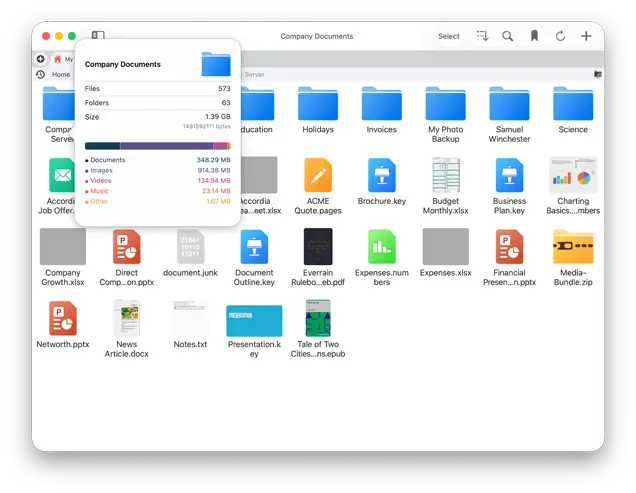Click the small folder icon at path bar end
Screen dimensions: 636x493
tap(597, 74)
